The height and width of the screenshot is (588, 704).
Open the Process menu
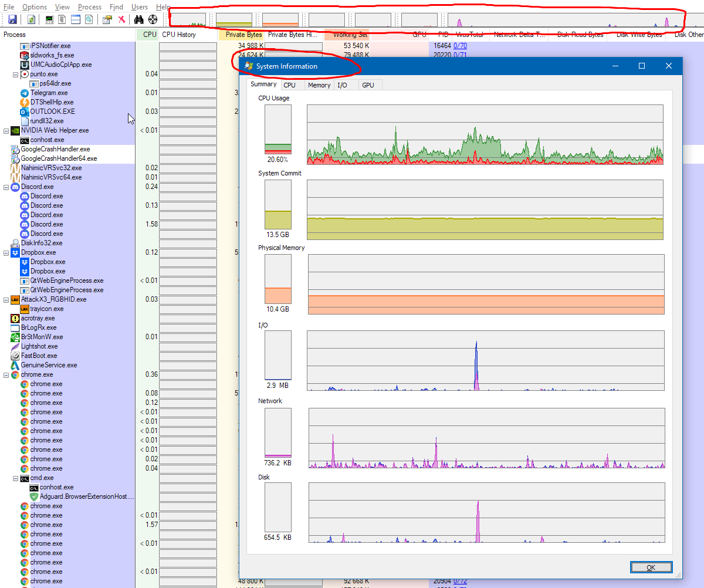[90, 7]
